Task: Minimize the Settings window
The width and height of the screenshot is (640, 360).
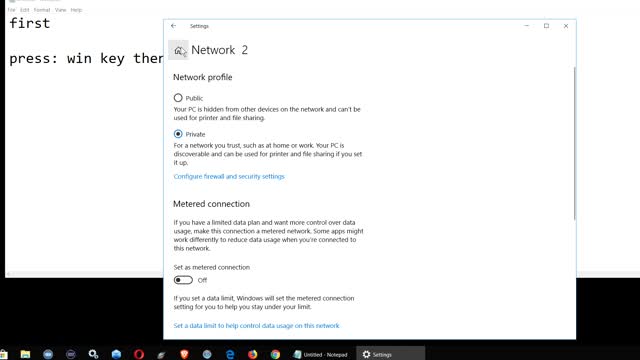Action: [x=527, y=26]
